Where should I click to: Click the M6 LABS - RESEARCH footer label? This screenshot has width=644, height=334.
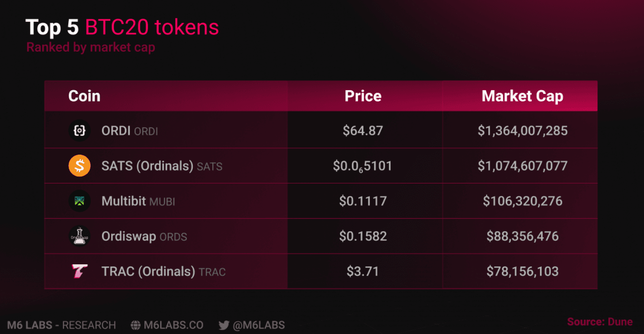point(62,325)
